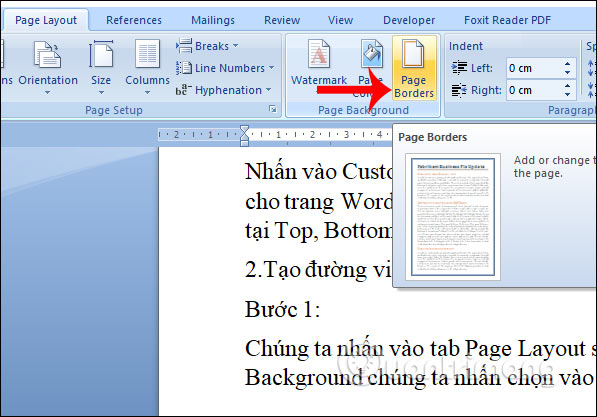Image resolution: width=597 pixels, height=417 pixels.
Task: Click the Indent Right icon
Action: point(459,90)
